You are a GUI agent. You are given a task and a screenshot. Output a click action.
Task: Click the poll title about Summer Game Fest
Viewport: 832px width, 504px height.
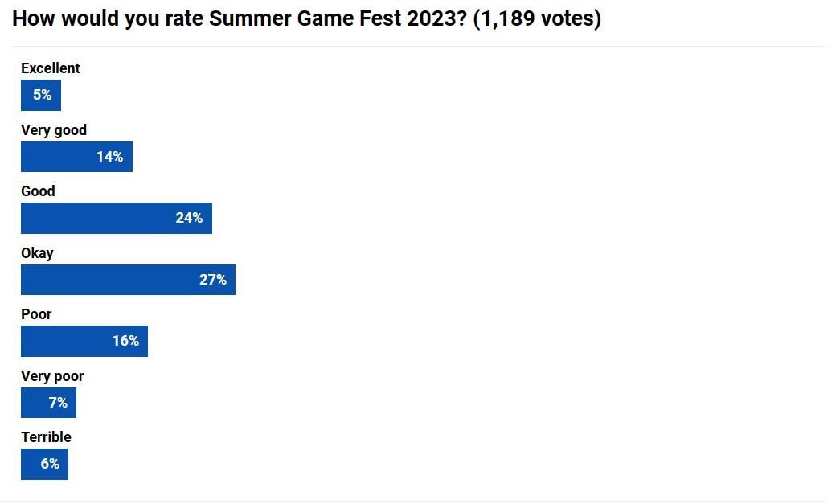307,18
